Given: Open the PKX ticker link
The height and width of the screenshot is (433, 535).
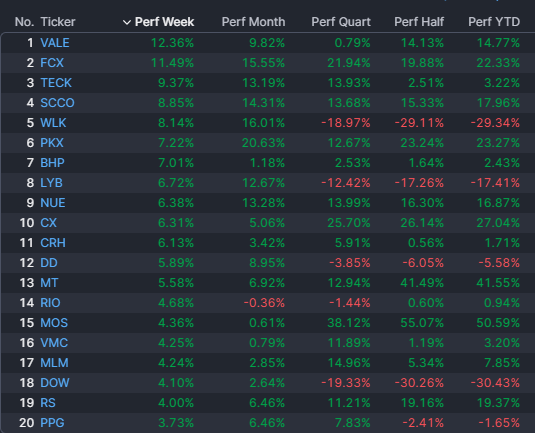Looking at the screenshot, I should [52, 143].
